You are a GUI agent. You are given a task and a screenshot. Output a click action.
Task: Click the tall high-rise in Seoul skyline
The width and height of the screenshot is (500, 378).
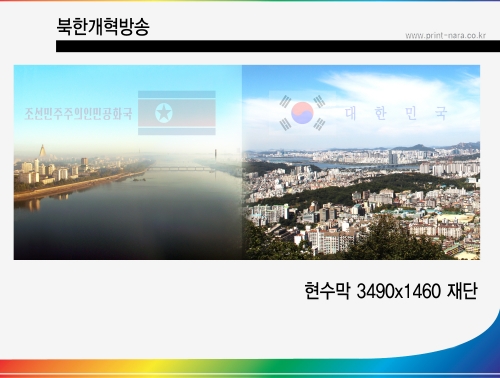[393, 157]
